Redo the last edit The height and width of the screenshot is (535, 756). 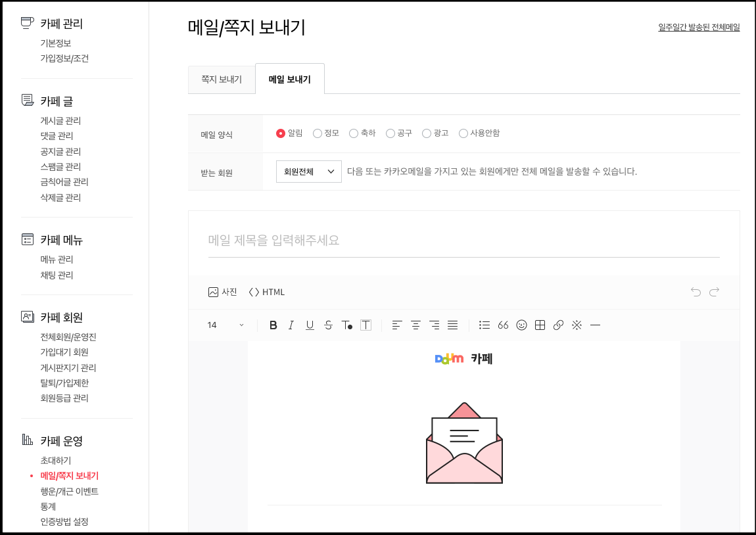[x=714, y=292]
